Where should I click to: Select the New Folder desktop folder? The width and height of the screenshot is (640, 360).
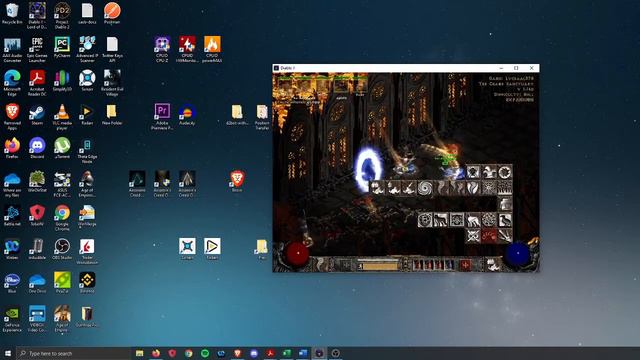pyautogui.click(x=112, y=115)
